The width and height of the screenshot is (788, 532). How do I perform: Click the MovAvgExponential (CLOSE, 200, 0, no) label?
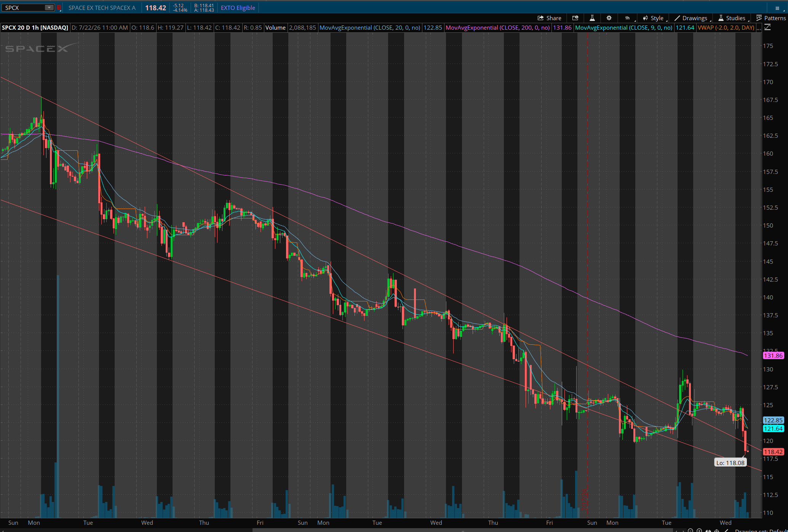(497, 27)
